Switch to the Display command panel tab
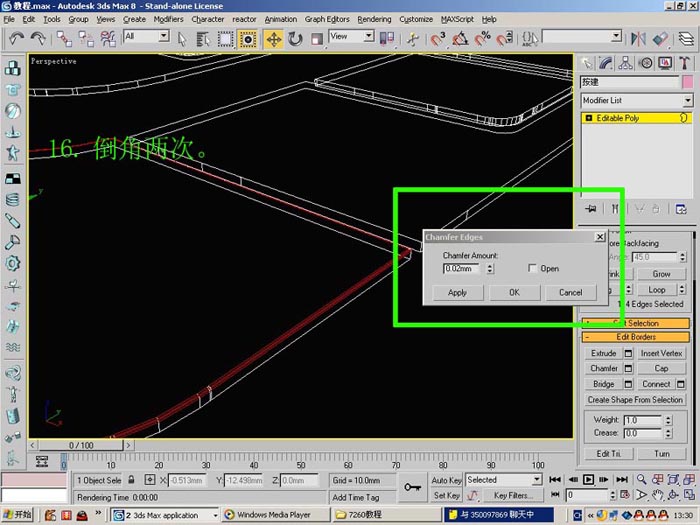This screenshot has width=700, height=525. pyautogui.click(x=665, y=63)
